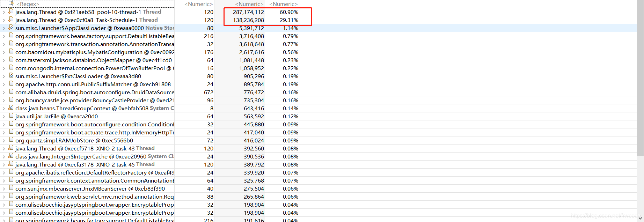Click the Integer$IntegerCache class icon
Viewport: 644px width, 222px height.
[11, 156]
